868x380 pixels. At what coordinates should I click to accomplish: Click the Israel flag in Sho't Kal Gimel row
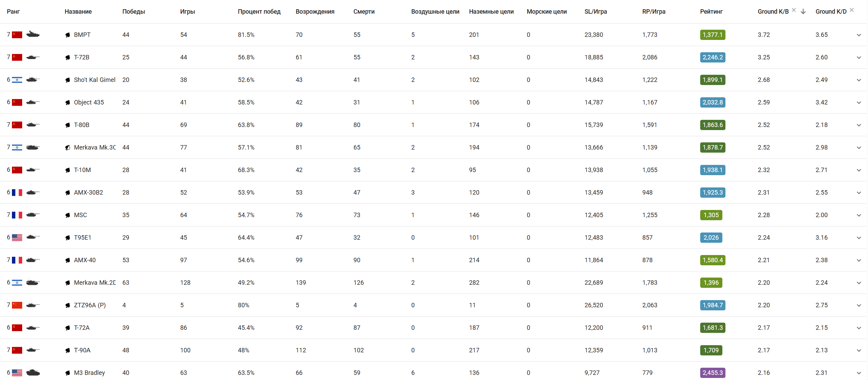[17, 80]
